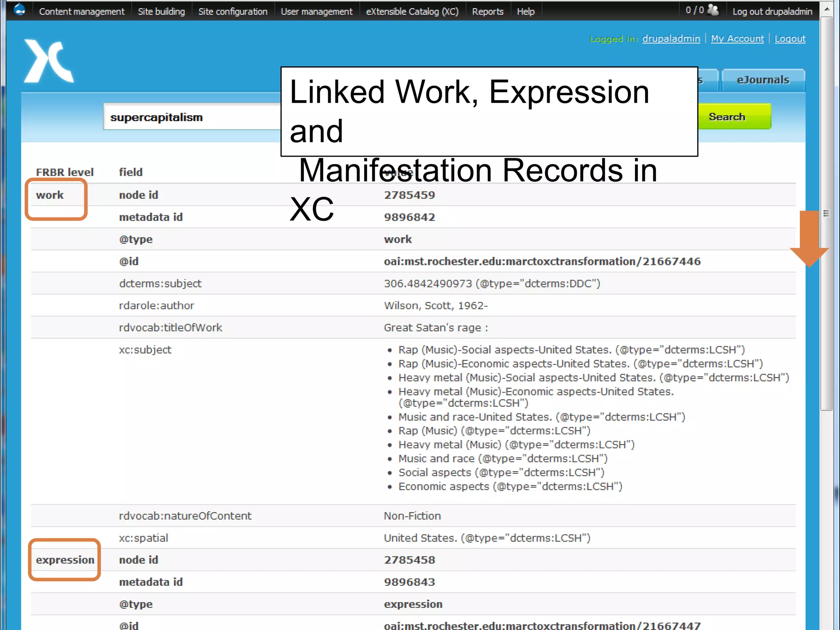Click the Drupal drop logo icon

coord(19,9)
